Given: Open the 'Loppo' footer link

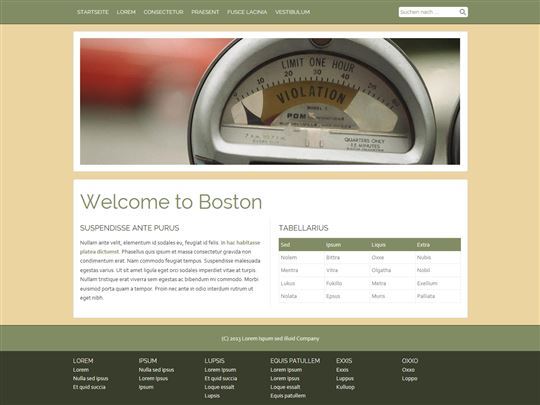Looking at the screenshot, I should (409, 378).
